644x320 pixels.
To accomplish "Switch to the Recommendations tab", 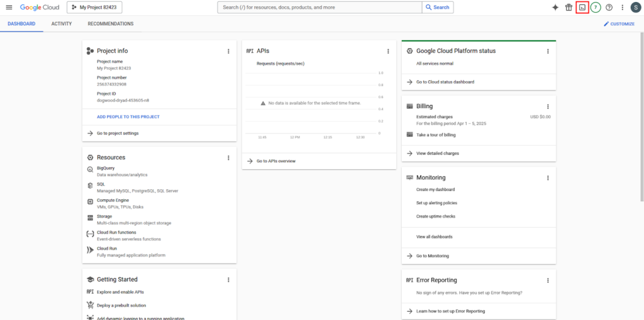I will pyautogui.click(x=111, y=24).
